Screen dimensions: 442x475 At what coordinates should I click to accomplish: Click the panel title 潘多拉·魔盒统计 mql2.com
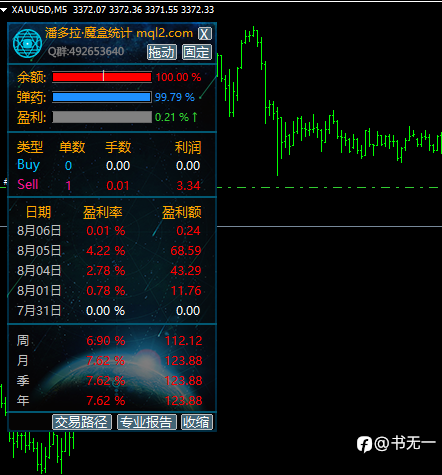119,33
